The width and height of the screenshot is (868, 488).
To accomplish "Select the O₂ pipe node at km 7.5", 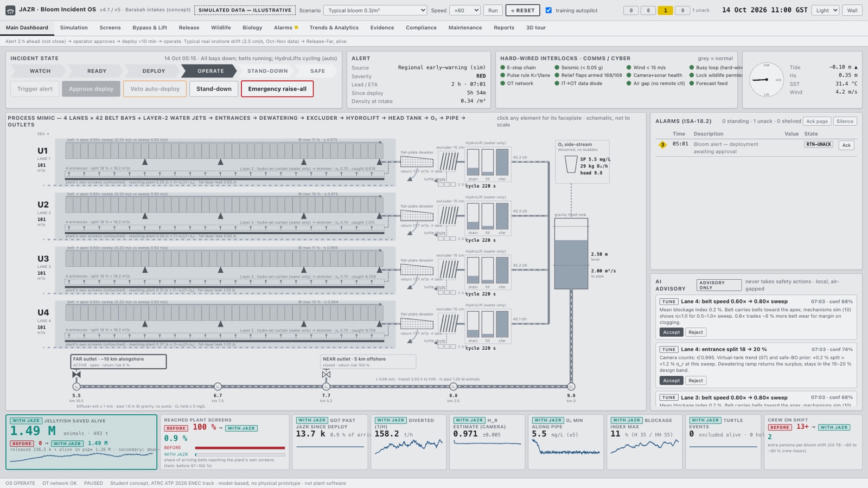I will (218, 387).
